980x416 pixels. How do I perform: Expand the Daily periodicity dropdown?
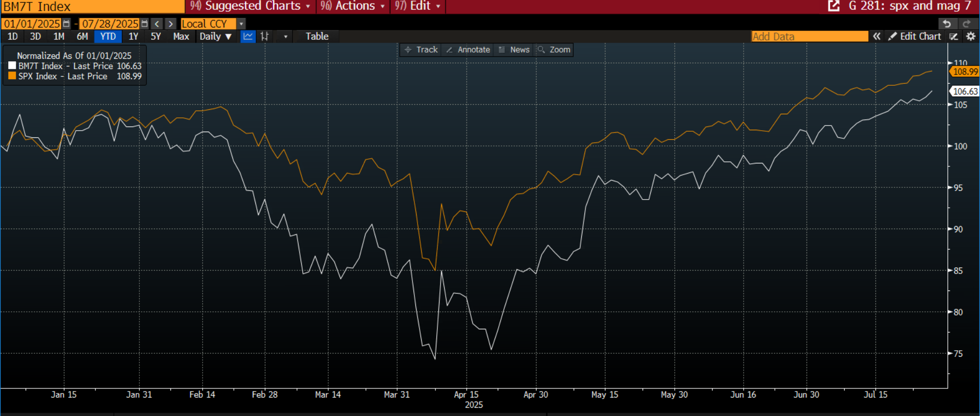pos(215,36)
